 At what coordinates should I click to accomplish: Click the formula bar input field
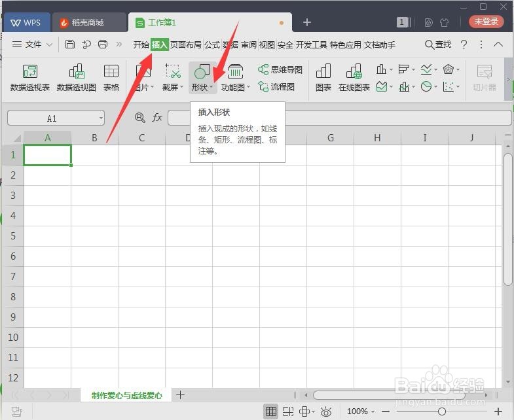point(339,118)
